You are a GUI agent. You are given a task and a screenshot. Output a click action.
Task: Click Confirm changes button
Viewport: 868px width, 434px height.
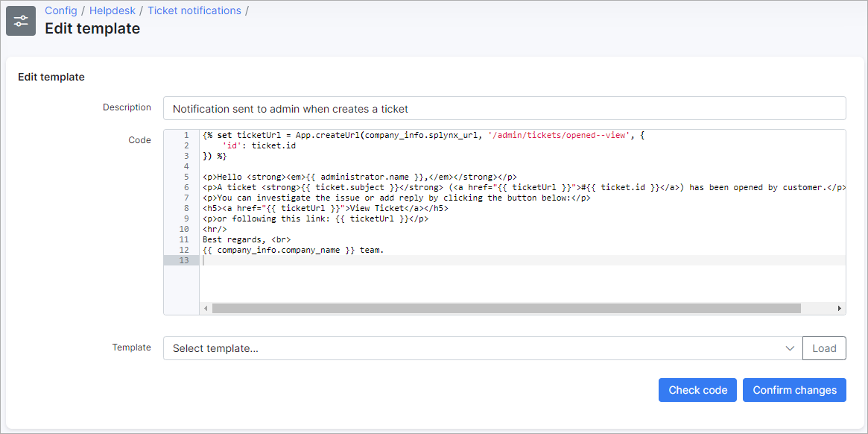coord(794,390)
